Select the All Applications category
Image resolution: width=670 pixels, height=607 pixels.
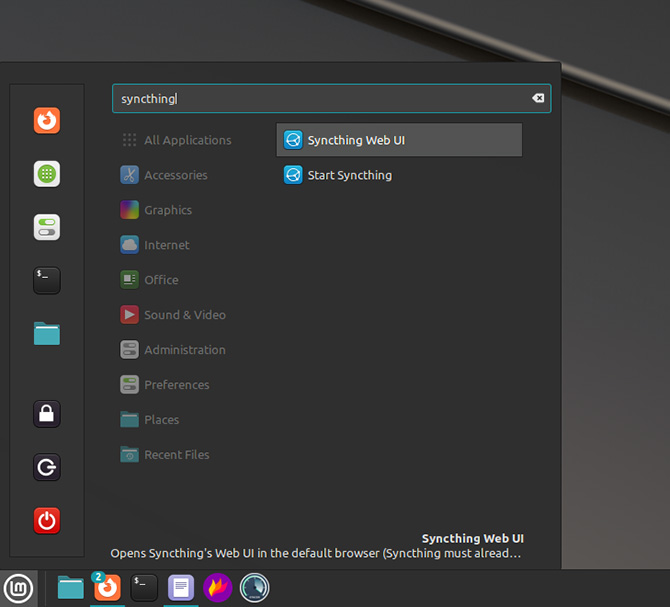(x=177, y=140)
